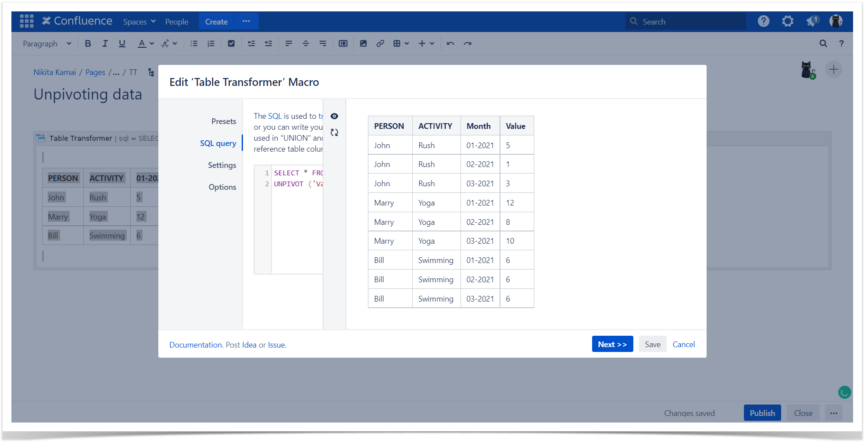
Task: Click the Next >> button
Action: (612, 345)
